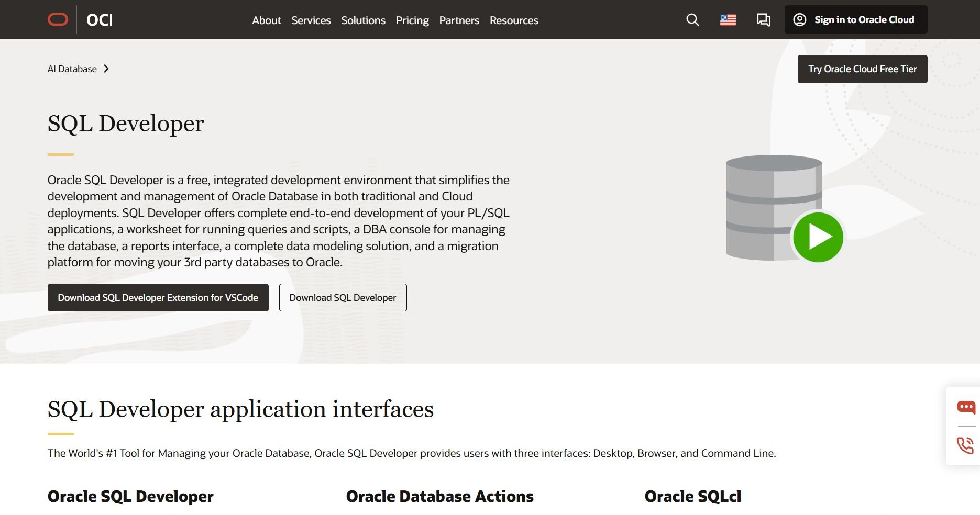980x515 pixels.
Task: Expand the AI Database breadcrumb chevron
Action: point(106,69)
